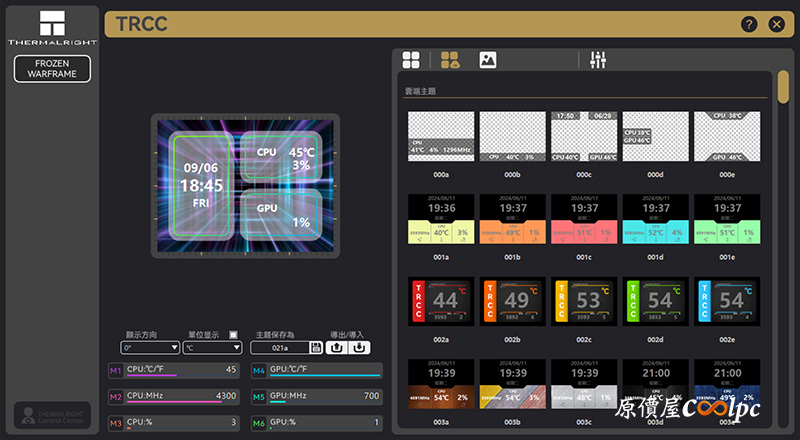Select the M3 module icon
This screenshot has width=800, height=440.
click(x=116, y=423)
